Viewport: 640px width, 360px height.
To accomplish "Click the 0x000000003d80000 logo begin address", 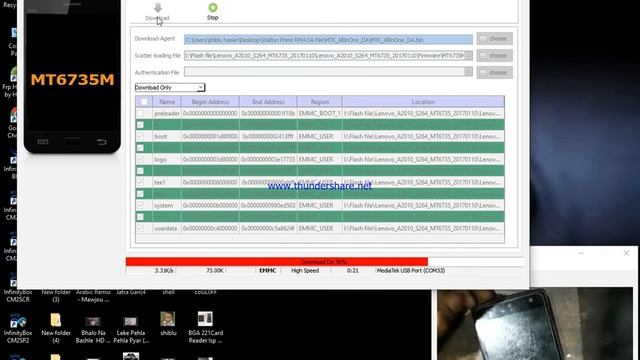I will click(x=210, y=159).
